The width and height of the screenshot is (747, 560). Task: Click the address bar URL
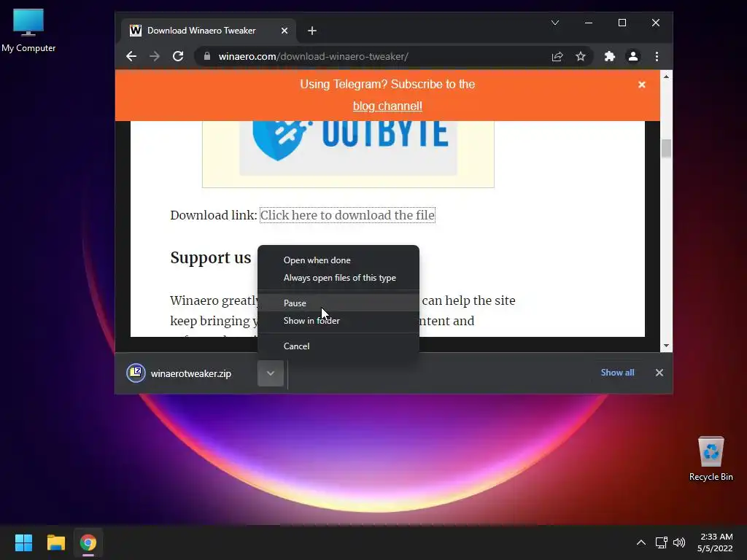(313, 56)
